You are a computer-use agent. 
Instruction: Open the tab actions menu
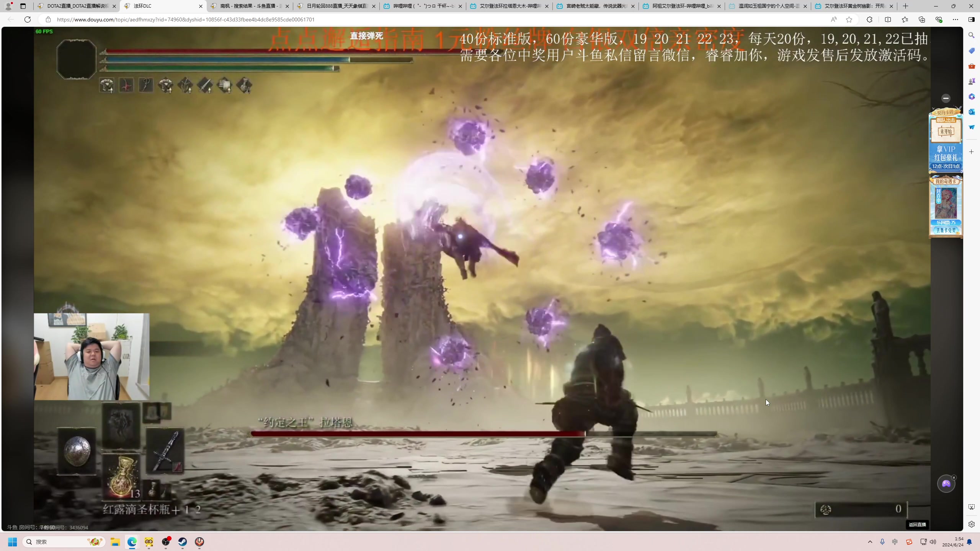(x=23, y=6)
